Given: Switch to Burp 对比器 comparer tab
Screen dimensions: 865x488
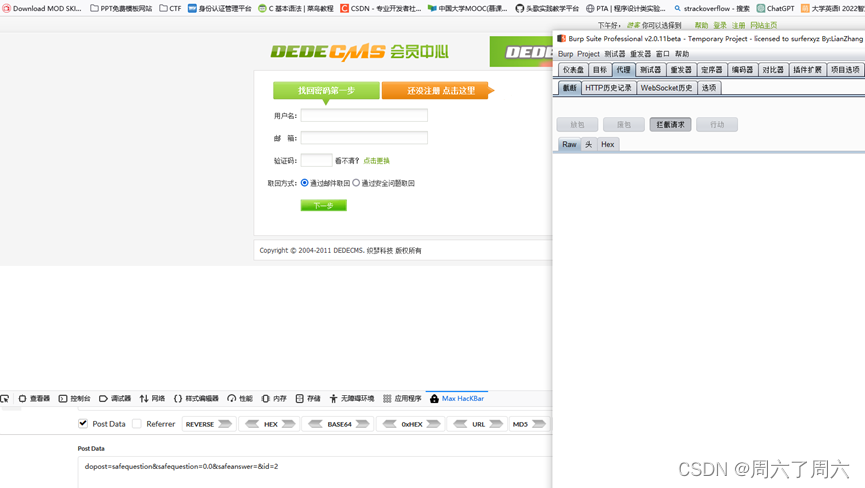Looking at the screenshot, I should click(x=773, y=69).
